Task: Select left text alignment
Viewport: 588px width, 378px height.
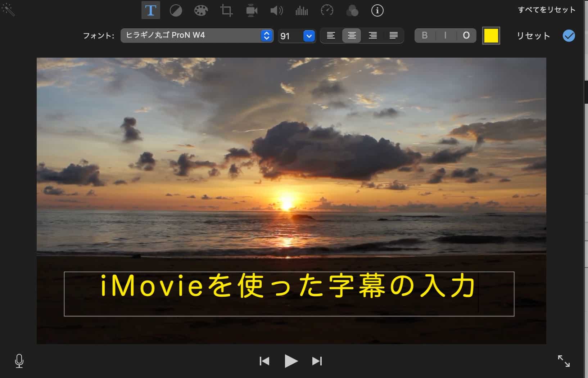Action: [331, 35]
